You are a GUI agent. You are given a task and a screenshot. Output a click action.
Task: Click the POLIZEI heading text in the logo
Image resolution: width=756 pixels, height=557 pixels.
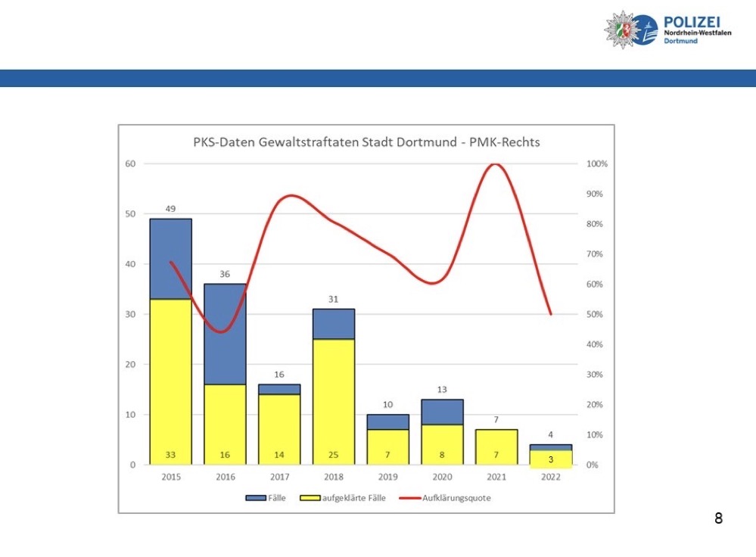(x=692, y=22)
